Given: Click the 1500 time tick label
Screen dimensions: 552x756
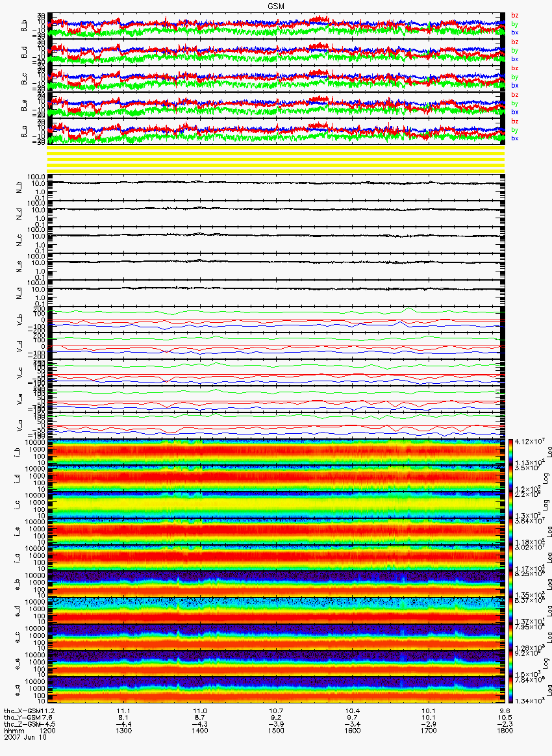Looking at the screenshot, I should (x=276, y=731).
